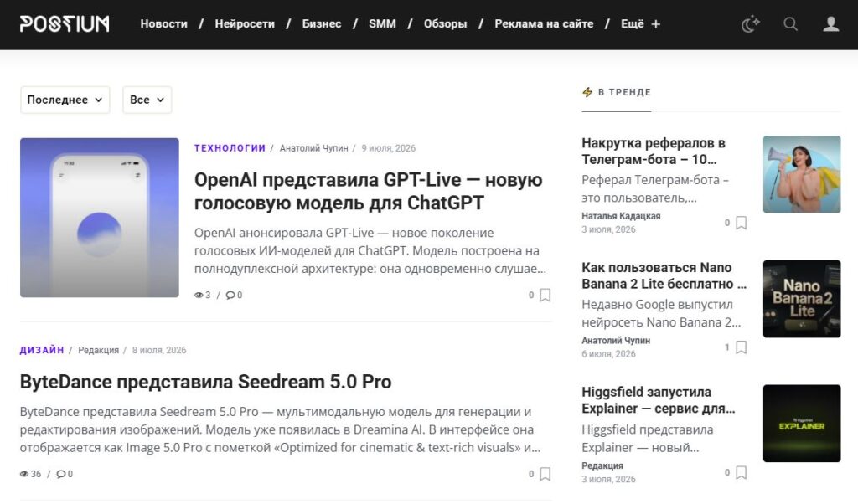Click date 8 июля, 2026
The height and width of the screenshot is (504, 858).
coord(159,350)
